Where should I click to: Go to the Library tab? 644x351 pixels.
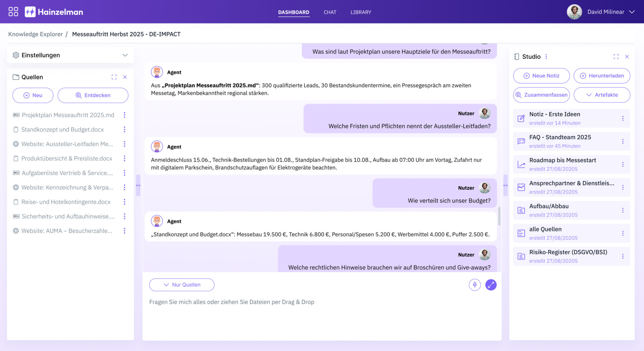point(361,12)
